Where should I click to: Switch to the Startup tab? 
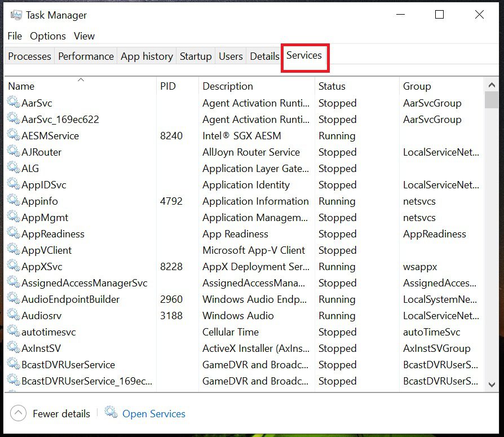point(196,56)
